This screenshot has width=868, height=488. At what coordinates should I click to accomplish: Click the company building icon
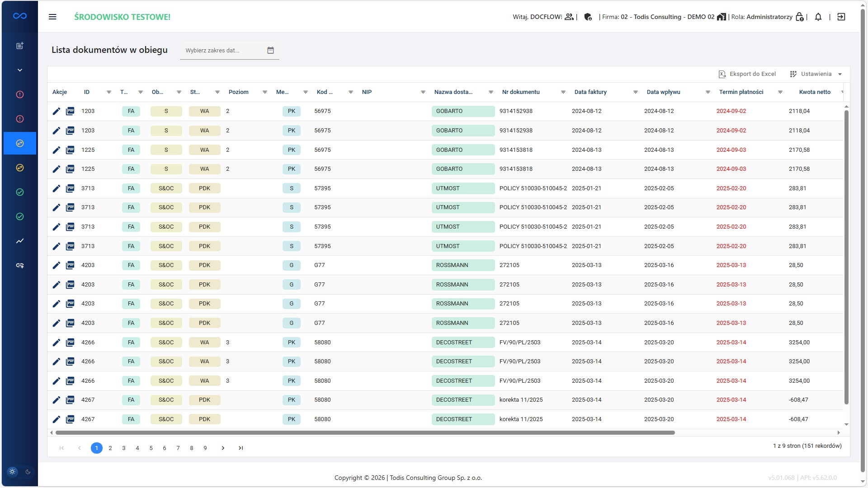point(722,17)
